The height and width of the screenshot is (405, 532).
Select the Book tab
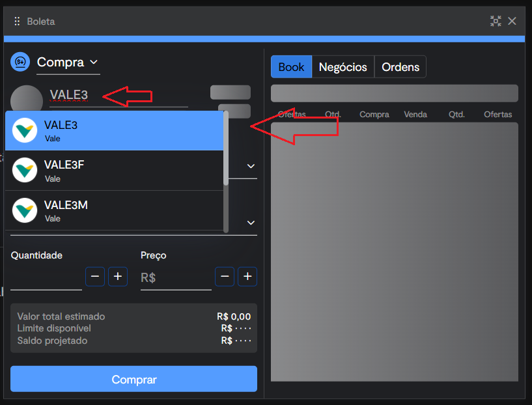(291, 66)
